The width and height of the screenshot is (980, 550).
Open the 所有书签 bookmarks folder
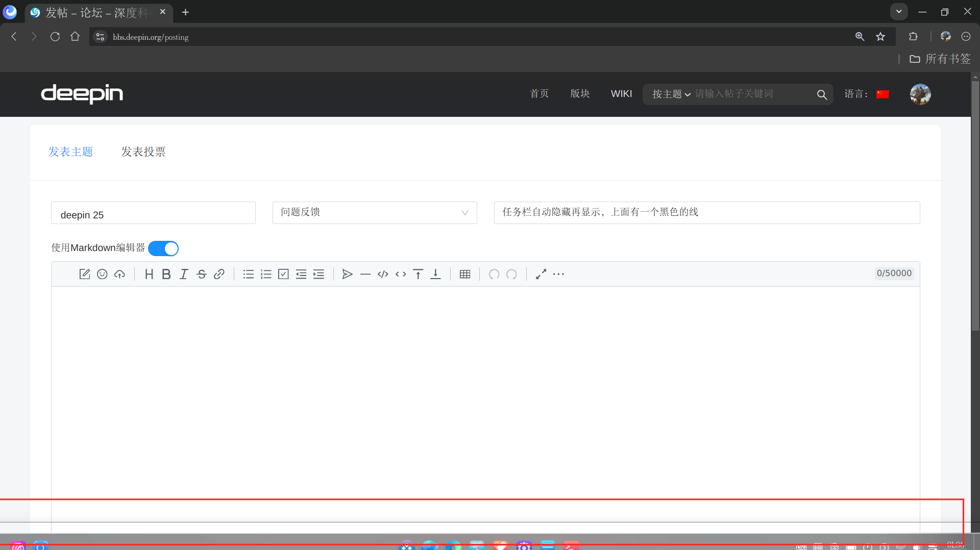point(940,59)
